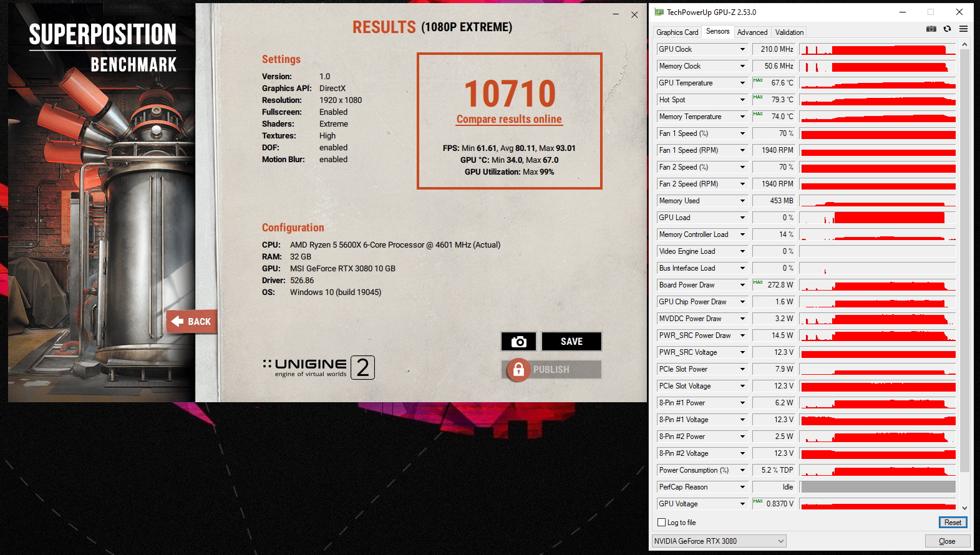Click the scroll down arrow in GPU-Z
The width and height of the screenshot is (980, 555).
coord(964,508)
